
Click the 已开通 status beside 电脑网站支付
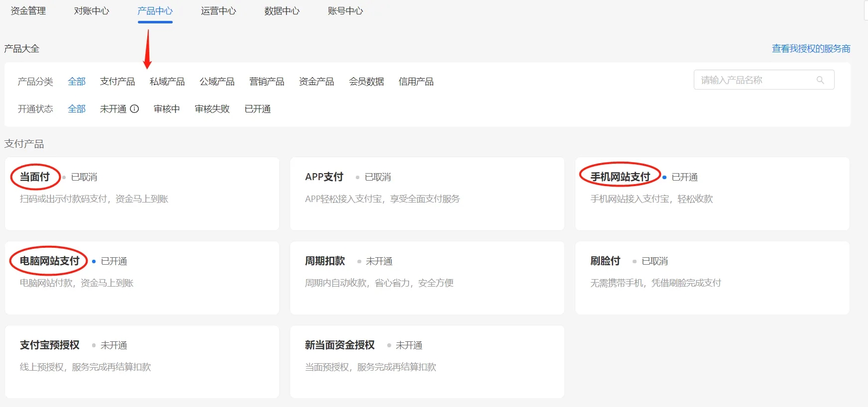(114, 261)
